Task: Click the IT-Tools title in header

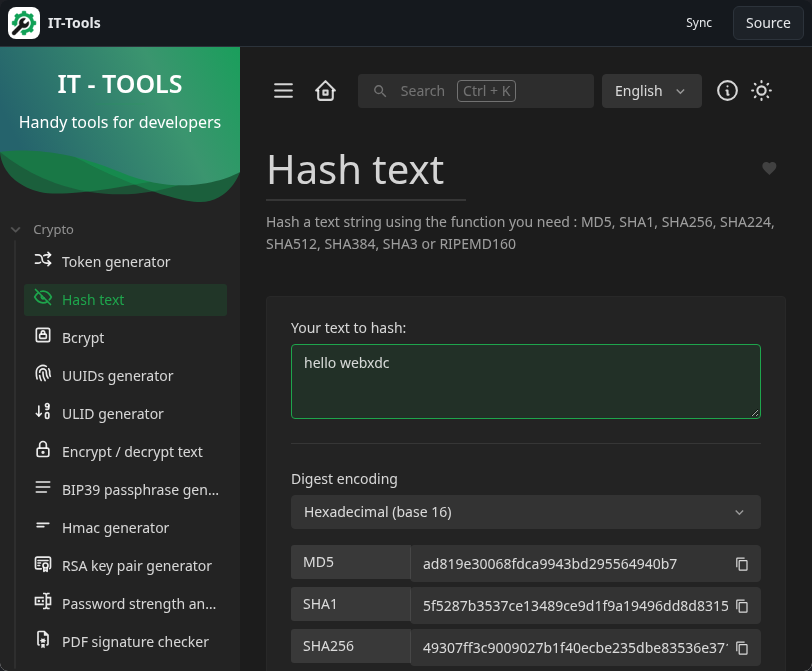Action: coord(74,23)
